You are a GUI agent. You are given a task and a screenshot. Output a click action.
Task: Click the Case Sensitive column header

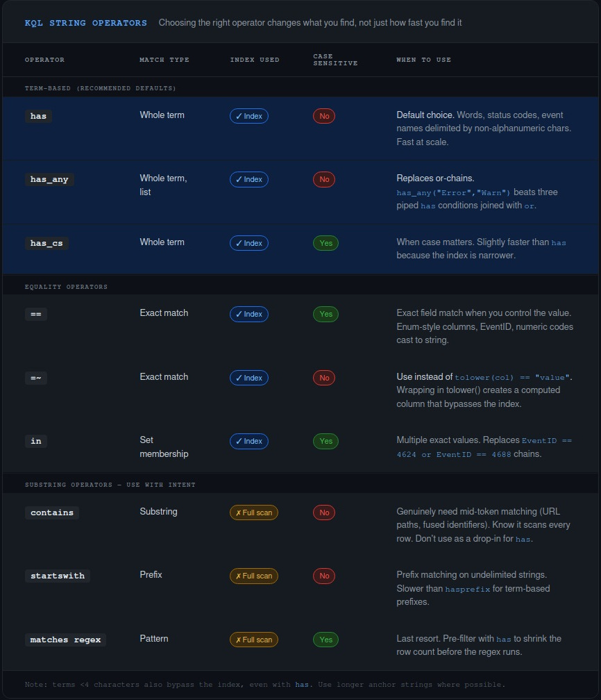(x=335, y=60)
